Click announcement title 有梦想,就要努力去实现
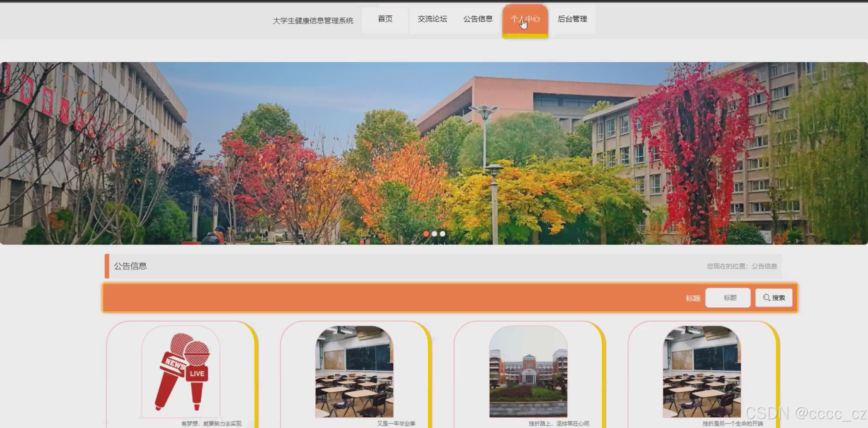The image size is (868, 428). [211, 423]
